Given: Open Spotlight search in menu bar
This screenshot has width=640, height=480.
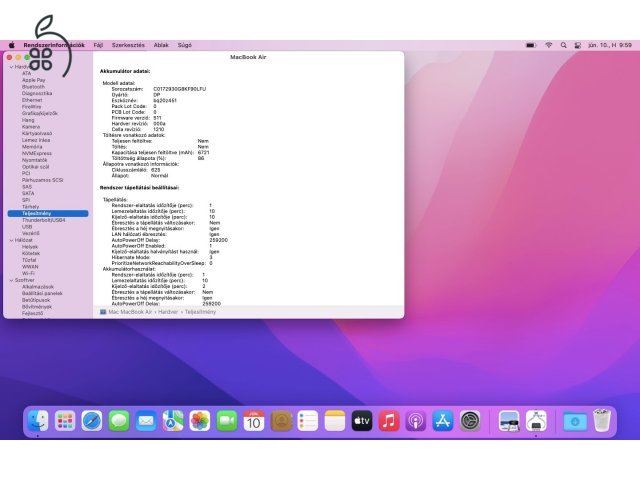Looking at the screenshot, I should click(563, 45).
